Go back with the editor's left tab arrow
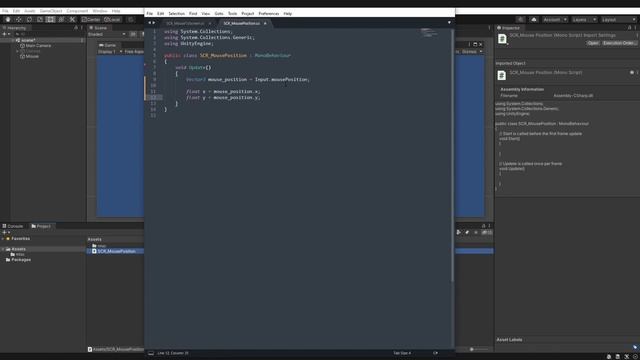Image resolution: width=640 pixels, height=360 pixels. pos(149,23)
